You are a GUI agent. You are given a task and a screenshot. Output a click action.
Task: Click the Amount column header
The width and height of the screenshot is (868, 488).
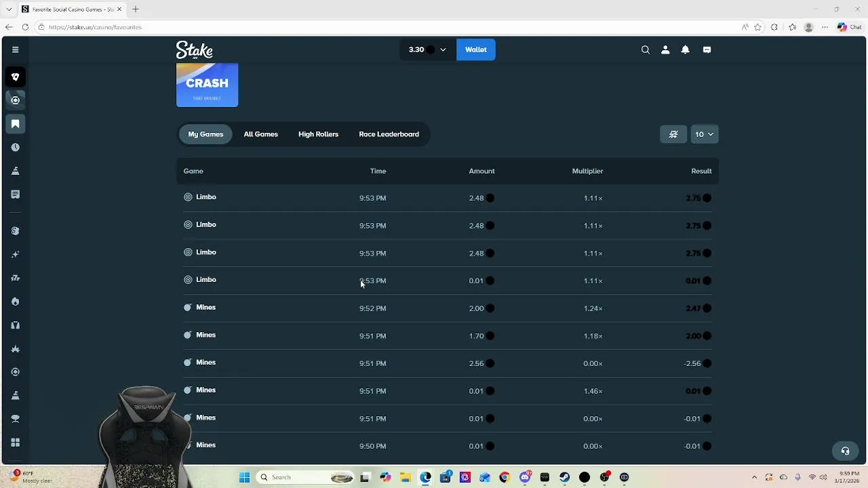tap(481, 171)
